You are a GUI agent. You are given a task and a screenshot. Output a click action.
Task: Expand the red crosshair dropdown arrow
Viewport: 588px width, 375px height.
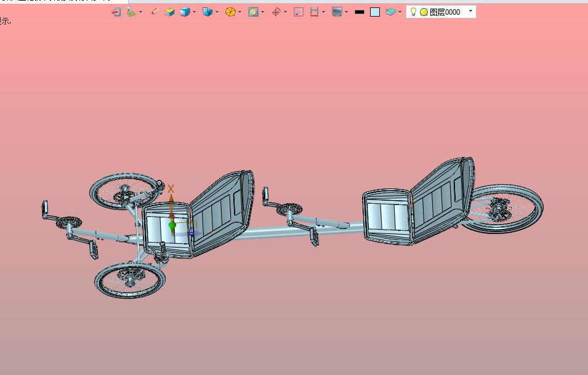(285, 12)
